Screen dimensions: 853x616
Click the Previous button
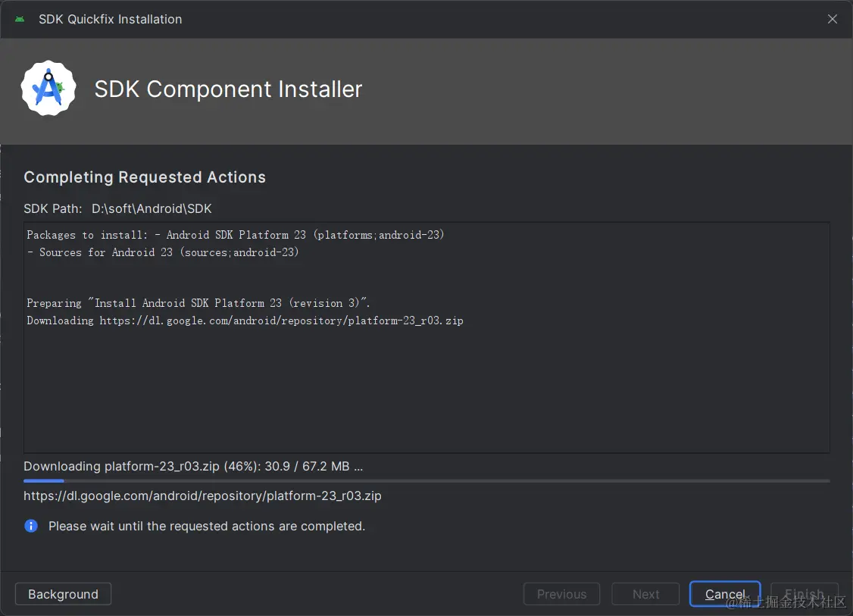pyautogui.click(x=561, y=594)
